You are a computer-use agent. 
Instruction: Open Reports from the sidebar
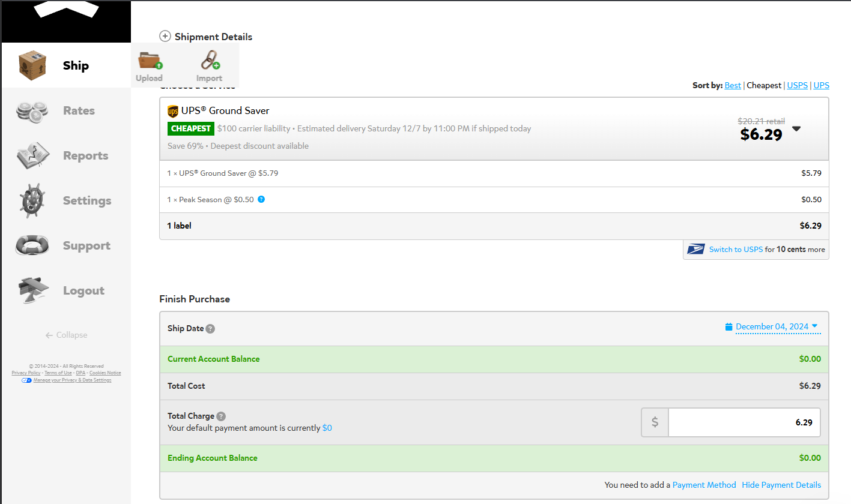[65, 155]
